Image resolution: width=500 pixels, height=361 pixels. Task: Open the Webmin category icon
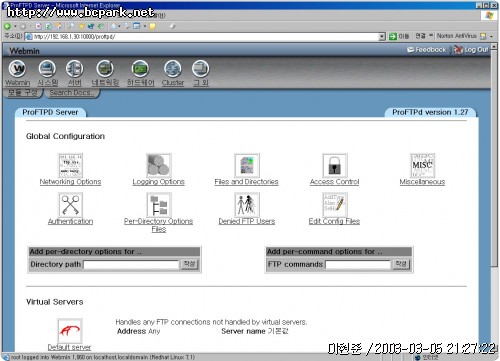click(17, 69)
